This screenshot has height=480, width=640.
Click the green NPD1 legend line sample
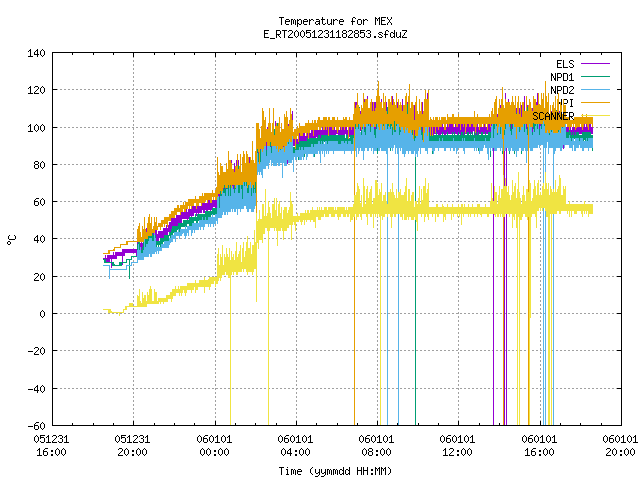[x=595, y=77]
